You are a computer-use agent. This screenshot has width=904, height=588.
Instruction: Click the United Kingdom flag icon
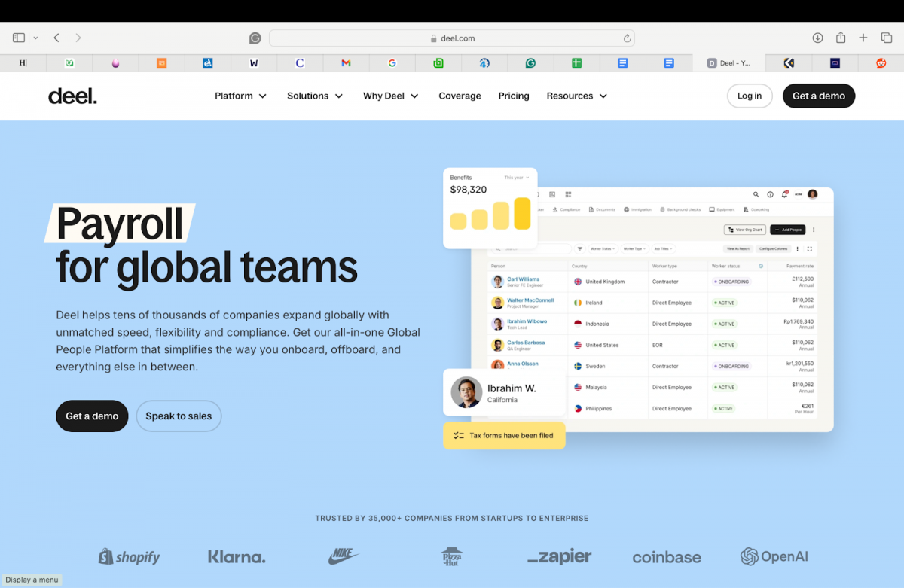click(x=578, y=282)
